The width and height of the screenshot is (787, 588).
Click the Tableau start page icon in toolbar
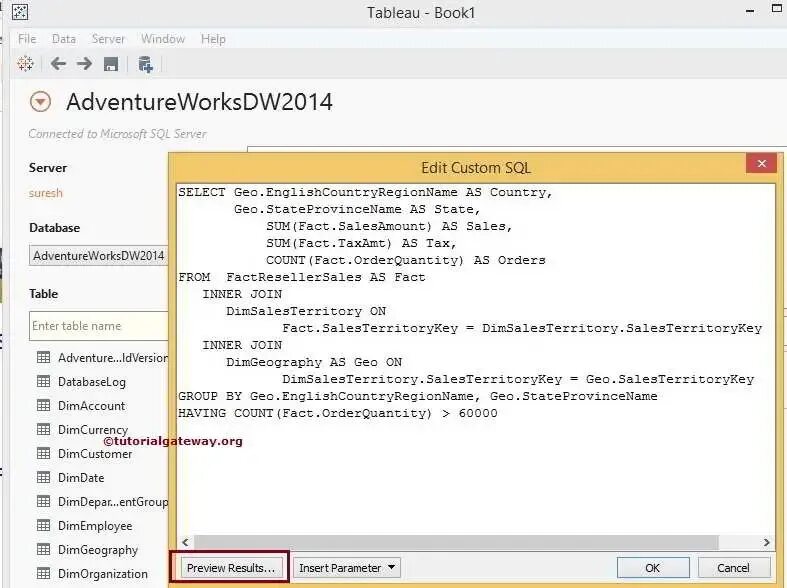25,64
